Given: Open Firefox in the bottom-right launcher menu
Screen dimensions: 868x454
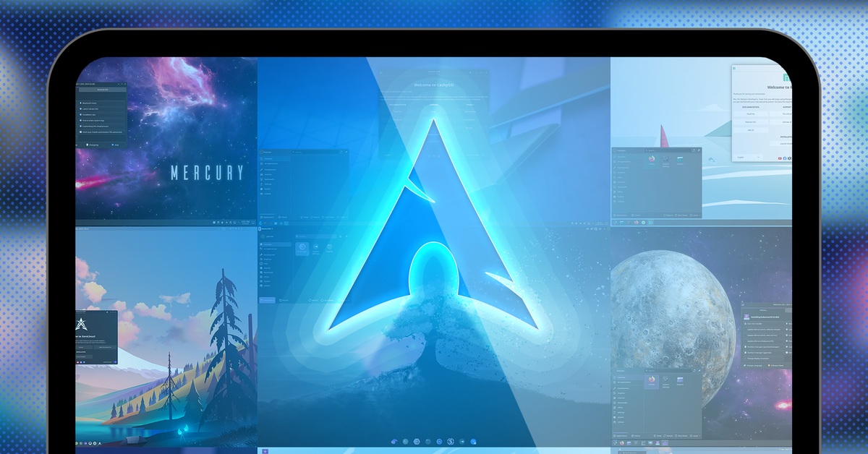Looking at the screenshot, I should (x=651, y=380).
